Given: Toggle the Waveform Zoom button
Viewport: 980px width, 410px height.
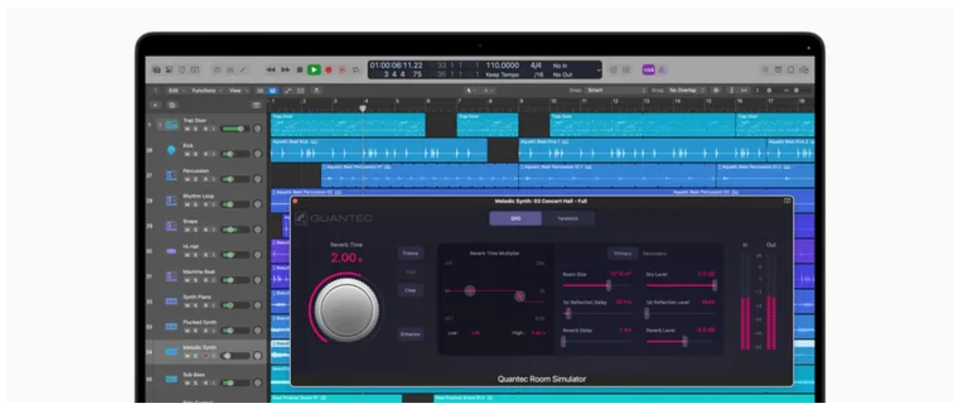Looking at the screenshot, I should point(716,90).
